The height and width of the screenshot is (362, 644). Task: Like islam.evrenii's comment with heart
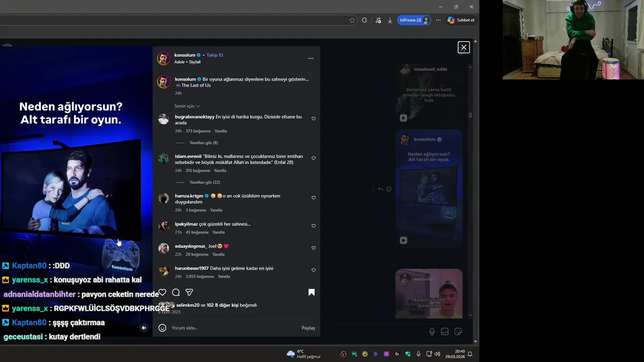313,158
